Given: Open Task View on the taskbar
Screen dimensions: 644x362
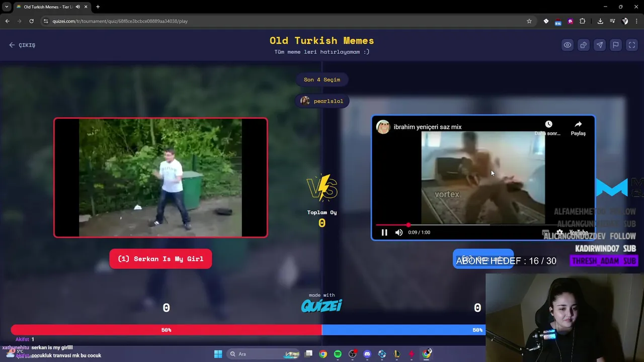Looking at the screenshot, I should tap(309, 354).
